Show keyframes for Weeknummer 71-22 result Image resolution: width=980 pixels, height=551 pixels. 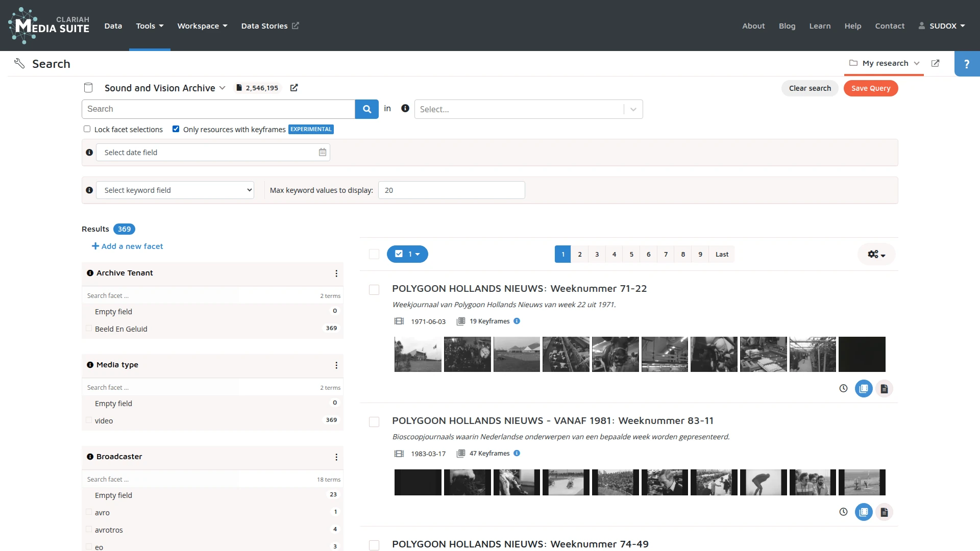[x=864, y=389]
